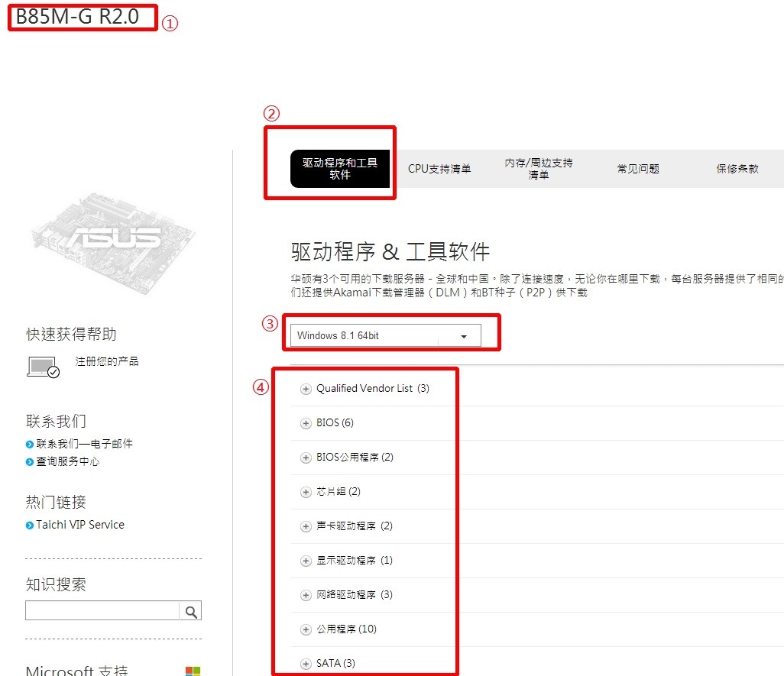
Task: Click the 热门链接 heading
Action: (x=56, y=502)
